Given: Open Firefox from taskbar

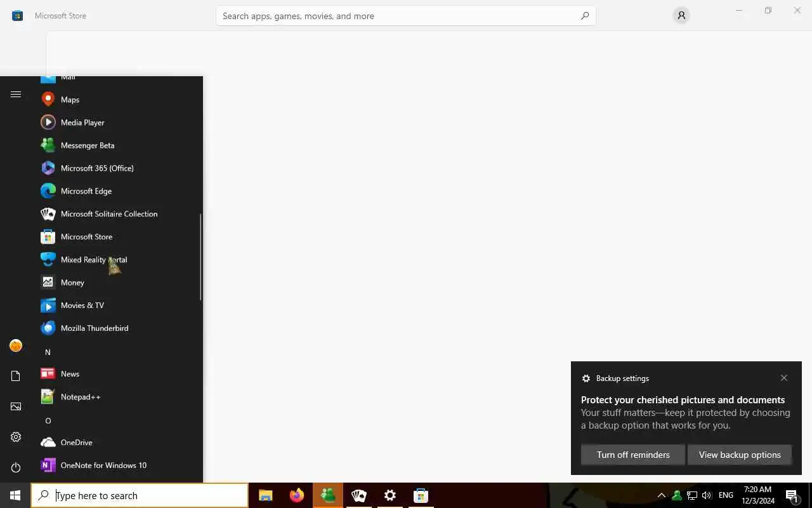Looking at the screenshot, I should (x=297, y=495).
